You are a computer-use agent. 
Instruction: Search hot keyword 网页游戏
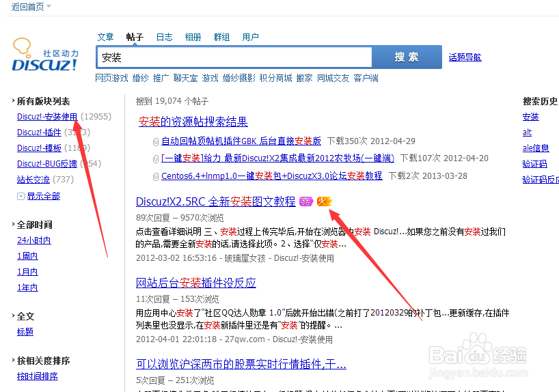(x=111, y=78)
